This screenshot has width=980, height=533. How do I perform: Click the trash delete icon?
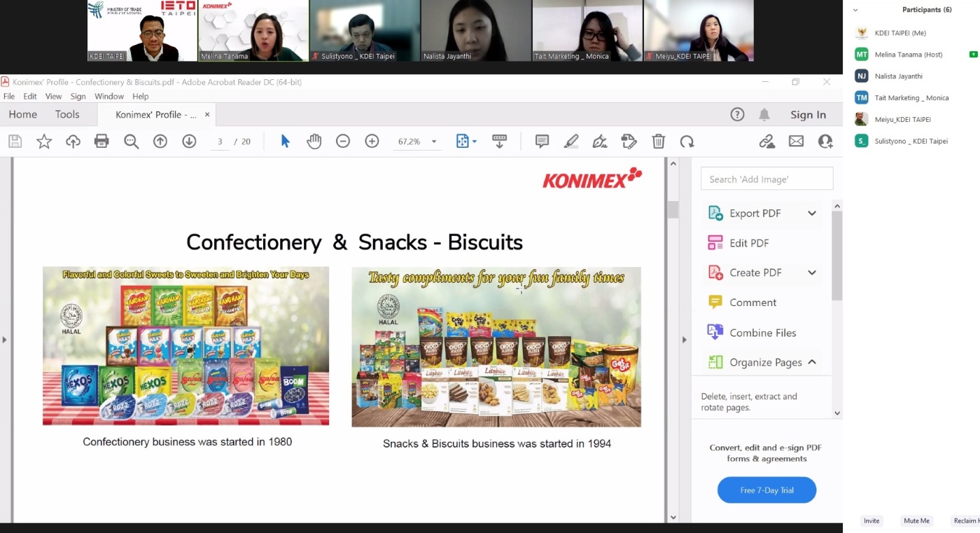[x=658, y=141]
